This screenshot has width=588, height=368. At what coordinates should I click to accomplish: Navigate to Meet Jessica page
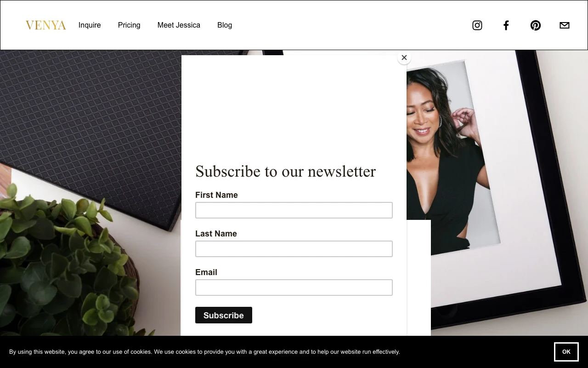179,25
